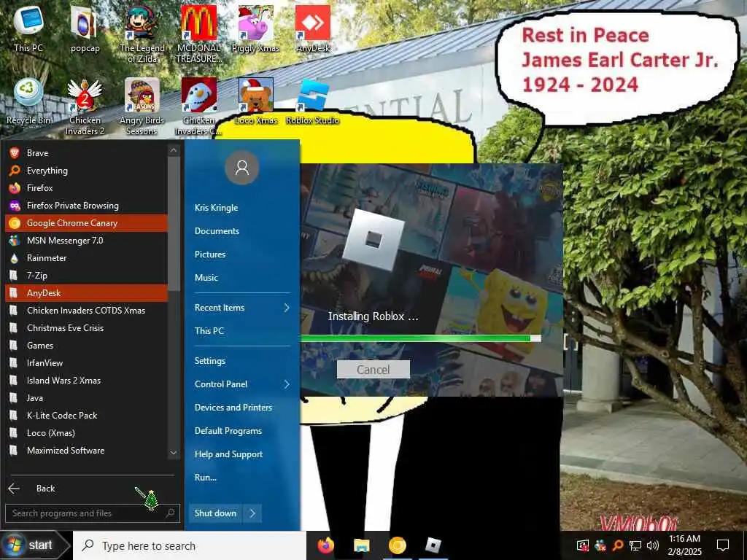Viewport: 747px width, 560px height.
Task: Open the Run... dialog entry
Action: pyautogui.click(x=206, y=477)
